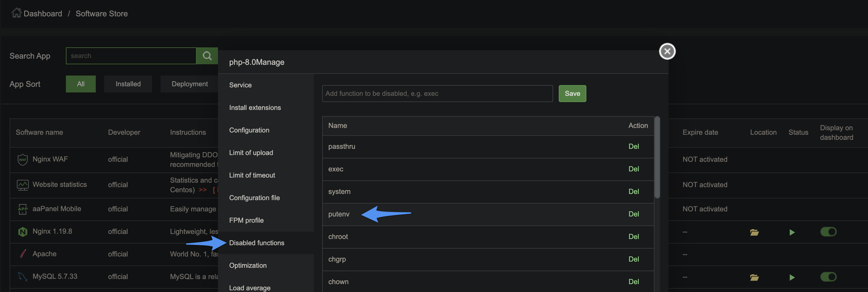
Task: Focus the add disabled function field
Action: pos(437,93)
